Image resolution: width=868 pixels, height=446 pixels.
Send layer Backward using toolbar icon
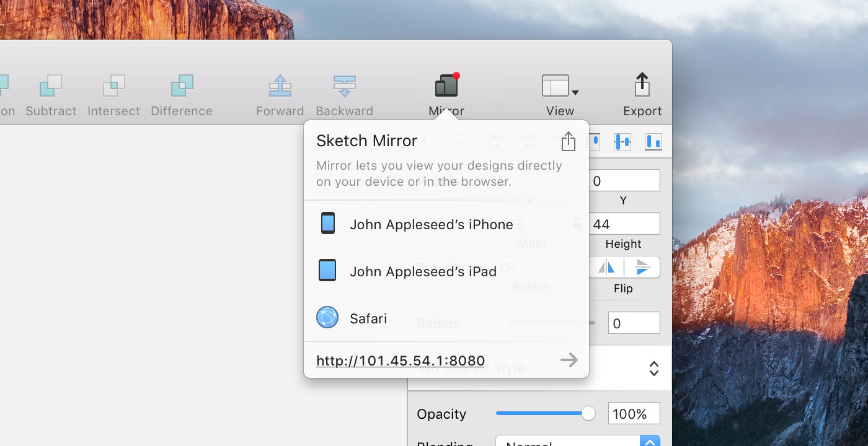pos(344,86)
